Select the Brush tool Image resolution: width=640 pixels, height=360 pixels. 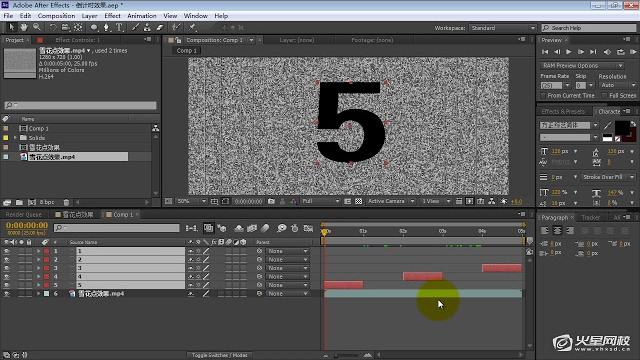(135, 27)
